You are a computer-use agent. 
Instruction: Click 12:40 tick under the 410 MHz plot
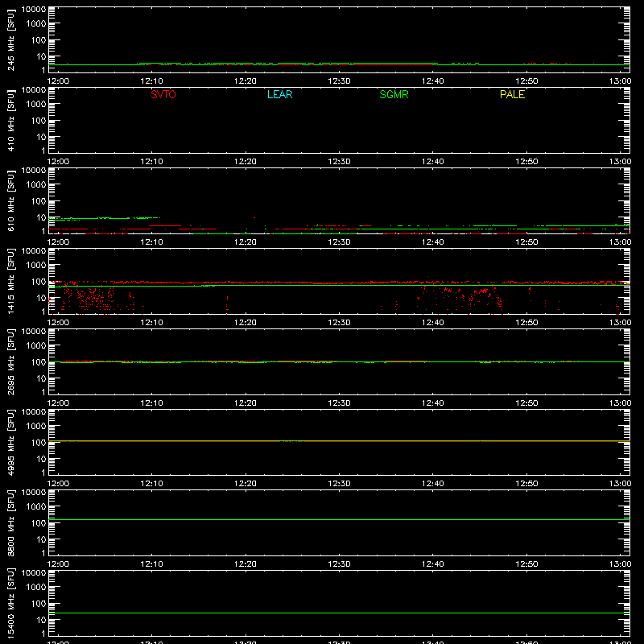point(433,162)
